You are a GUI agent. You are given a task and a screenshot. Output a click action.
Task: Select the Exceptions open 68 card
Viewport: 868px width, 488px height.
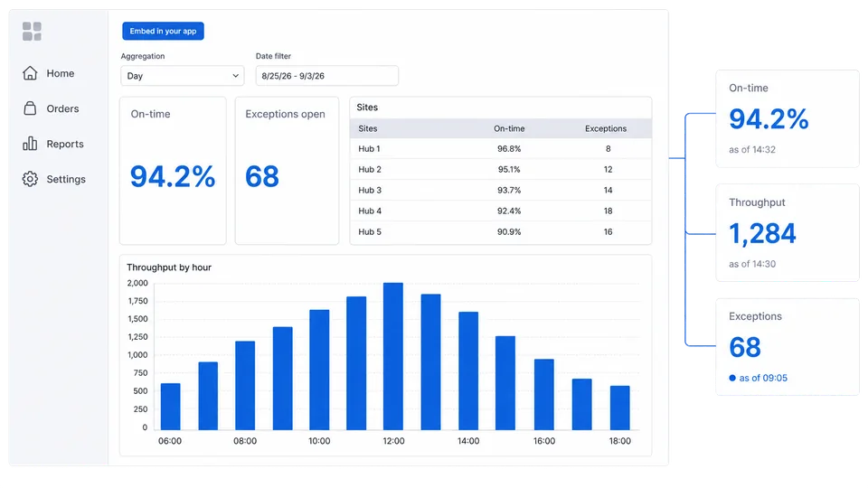287,171
